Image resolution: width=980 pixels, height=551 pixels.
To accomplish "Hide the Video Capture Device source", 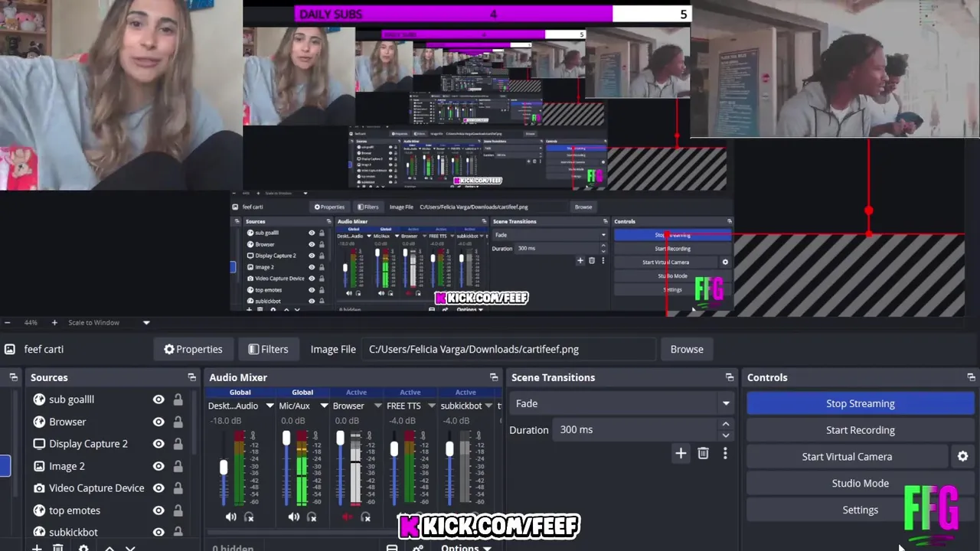I will click(158, 488).
